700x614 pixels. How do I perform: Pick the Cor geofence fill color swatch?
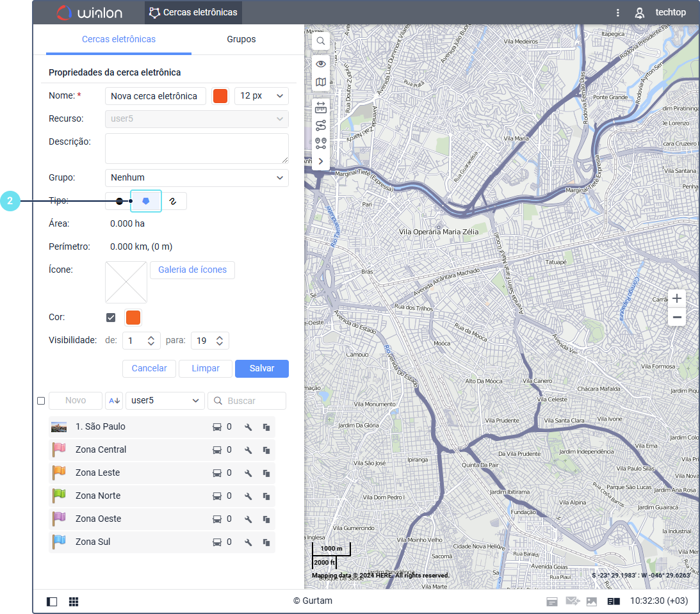133,318
